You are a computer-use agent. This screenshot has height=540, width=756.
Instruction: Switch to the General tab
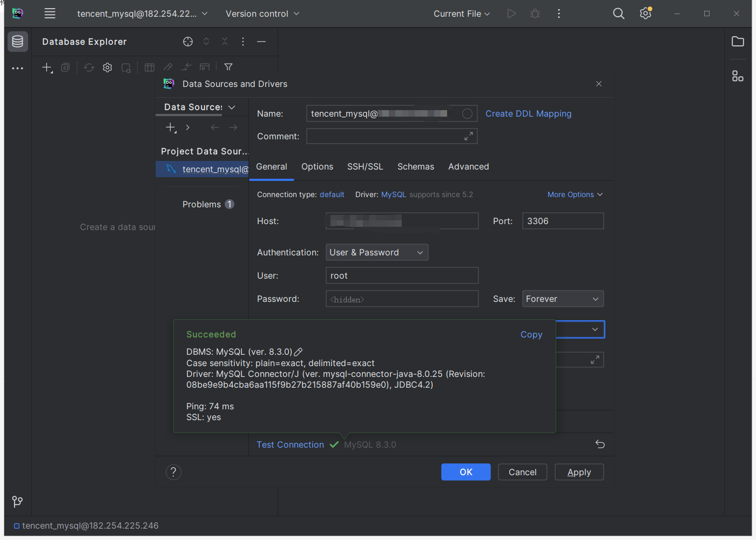click(272, 167)
